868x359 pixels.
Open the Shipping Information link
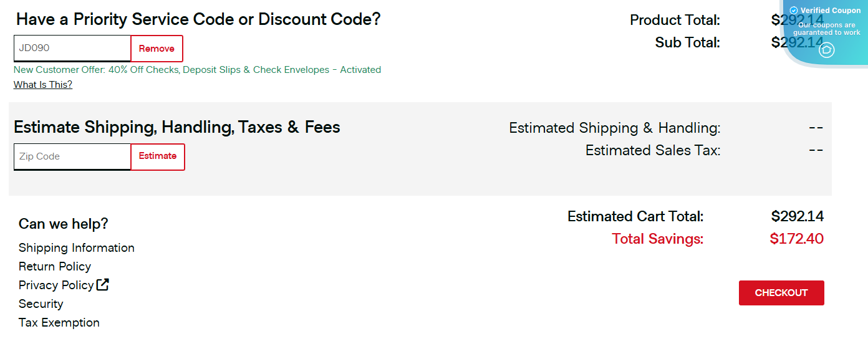click(76, 247)
